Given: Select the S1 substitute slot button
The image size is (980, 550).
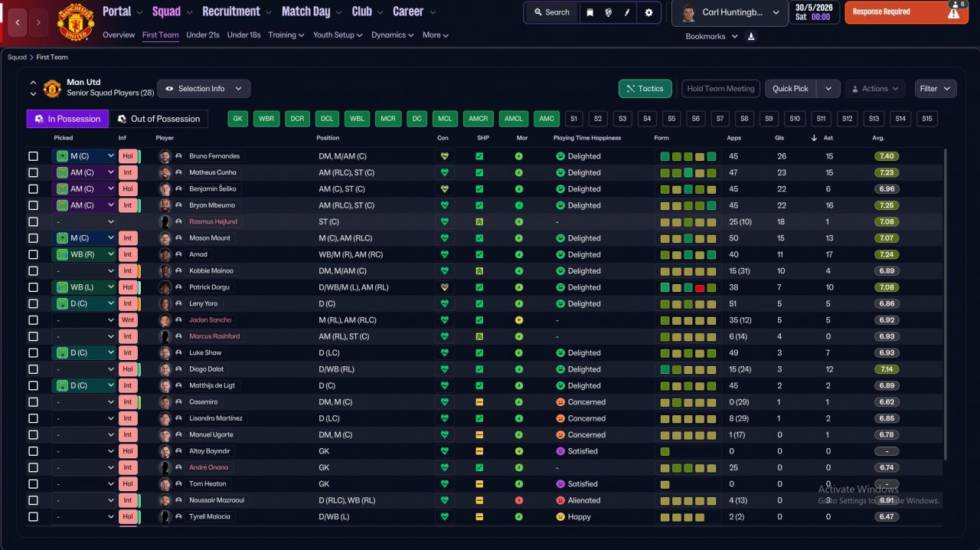Looking at the screenshot, I should pos(574,119).
